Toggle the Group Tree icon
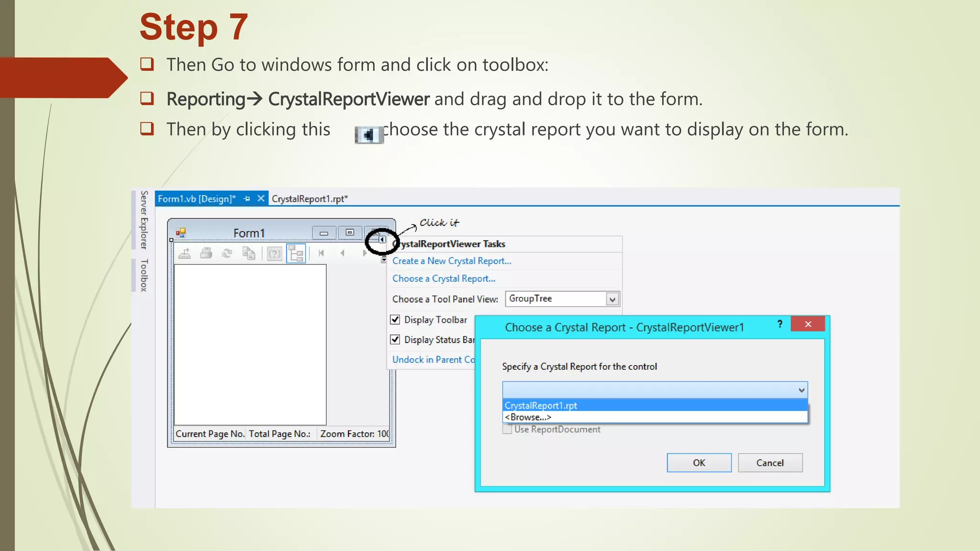This screenshot has height=551, width=980. tap(296, 253)
